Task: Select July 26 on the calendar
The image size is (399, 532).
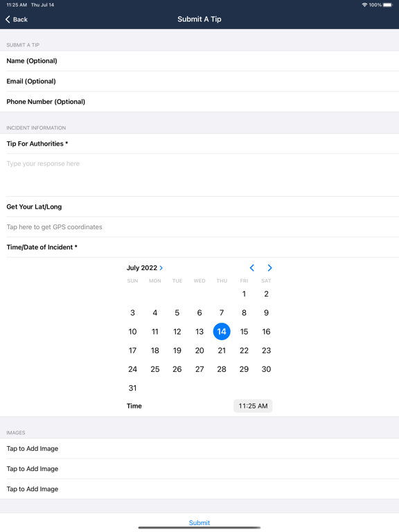Action: pos(177,369)
